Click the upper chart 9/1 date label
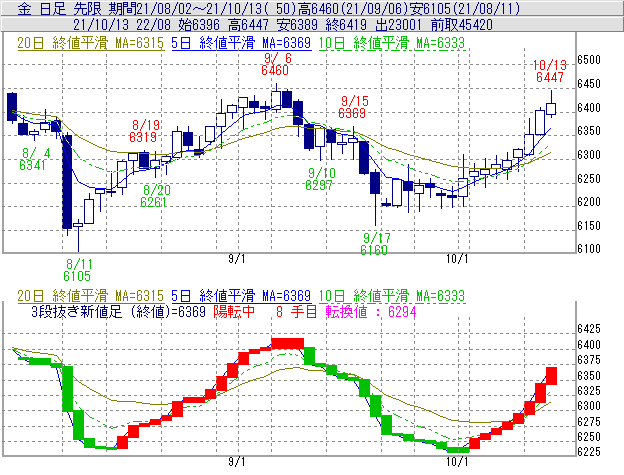Screen dimensions: 624x475 tap(237, 259)
